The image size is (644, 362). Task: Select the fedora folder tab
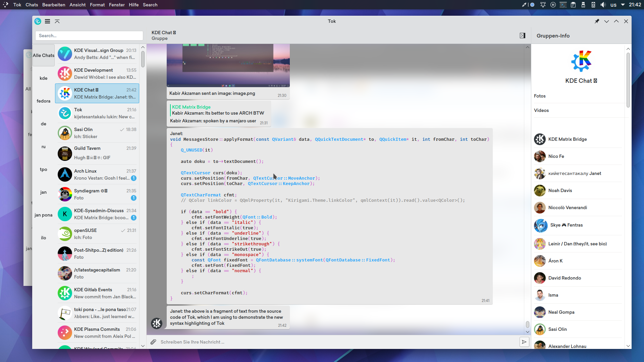[x=44, y=101]
